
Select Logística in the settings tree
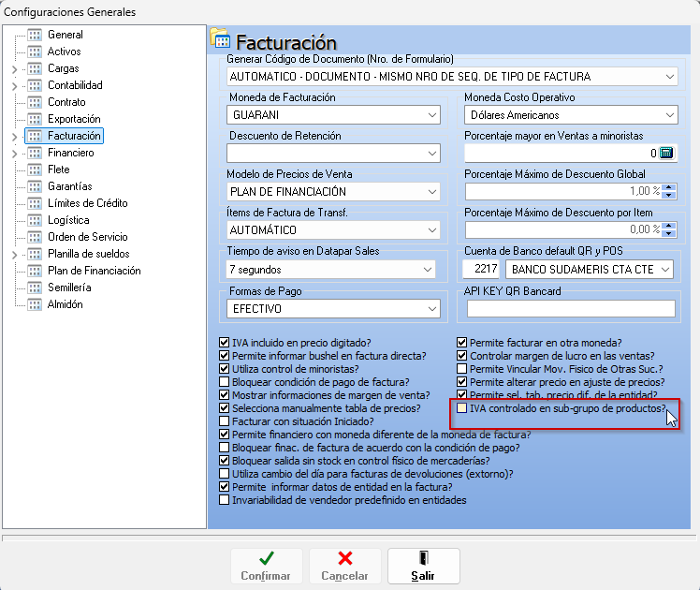tap(68, 220)
